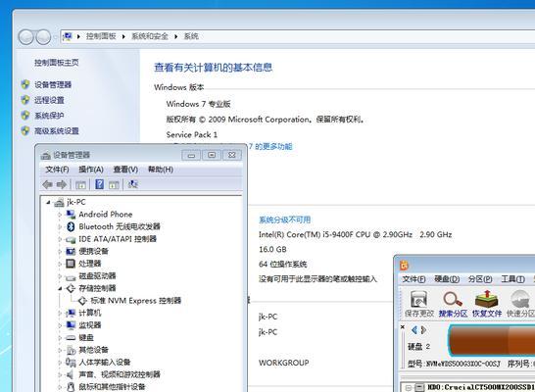Image resolution: width=535 pixels, height=392 pixels.
Task: Click WORKGROUP text
Action: (284, 363)
